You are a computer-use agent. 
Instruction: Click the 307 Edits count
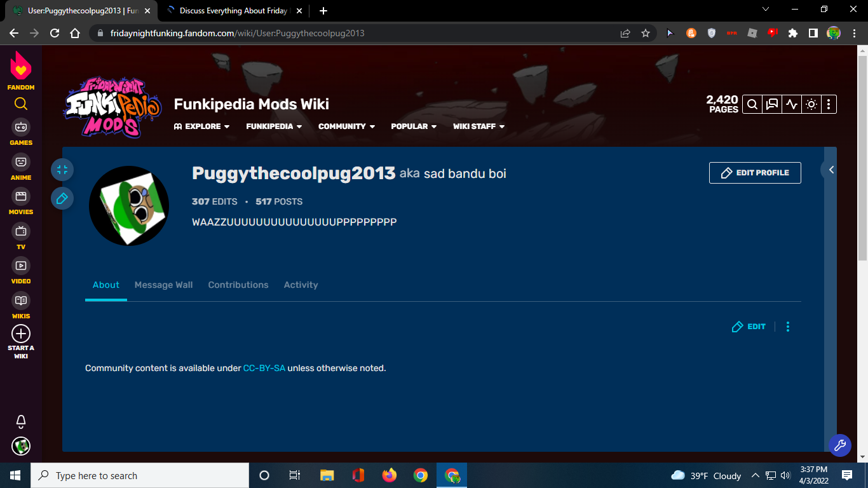point(215,201)
